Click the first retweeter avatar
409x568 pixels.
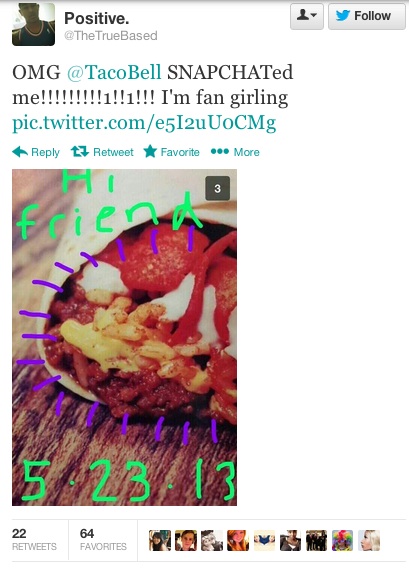pyautogui.click(x=160, y=540)
